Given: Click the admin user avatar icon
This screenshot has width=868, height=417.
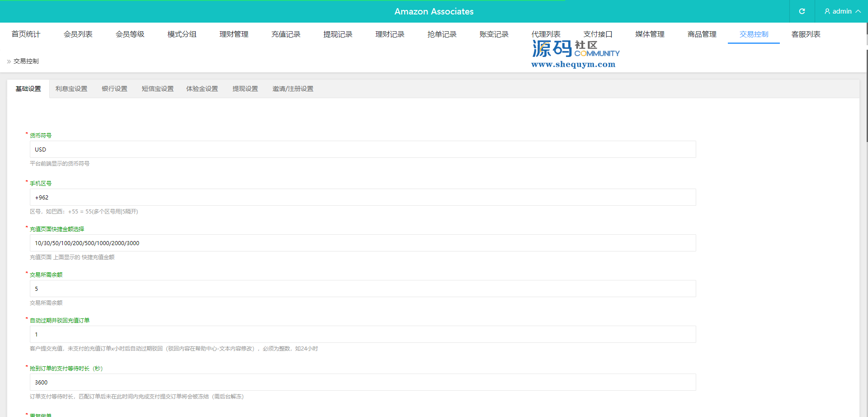Looking at the screenshot, I should 827,11.
